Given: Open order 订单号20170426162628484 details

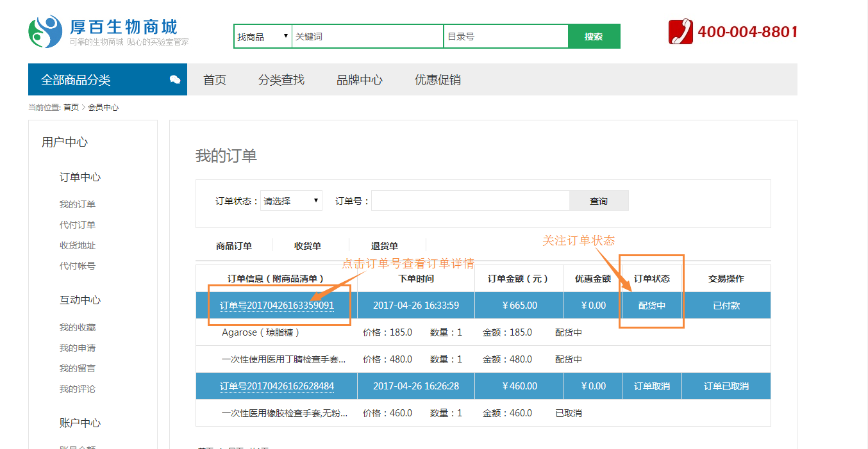Looking at the screenshot, I should (x=277, y=386).
